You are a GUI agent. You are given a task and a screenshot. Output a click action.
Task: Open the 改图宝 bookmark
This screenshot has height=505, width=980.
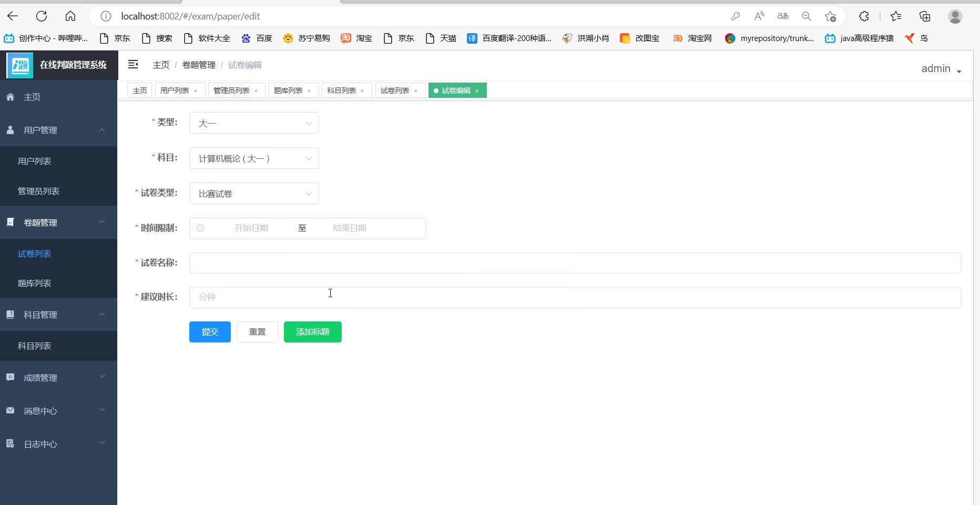(639, 38)
